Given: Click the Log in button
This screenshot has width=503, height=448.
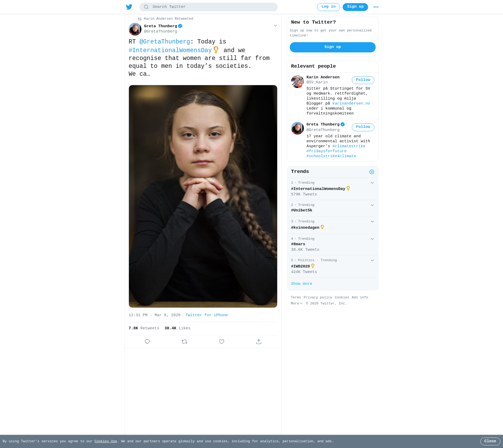Looking at the screenshot, I should [329, 7].
